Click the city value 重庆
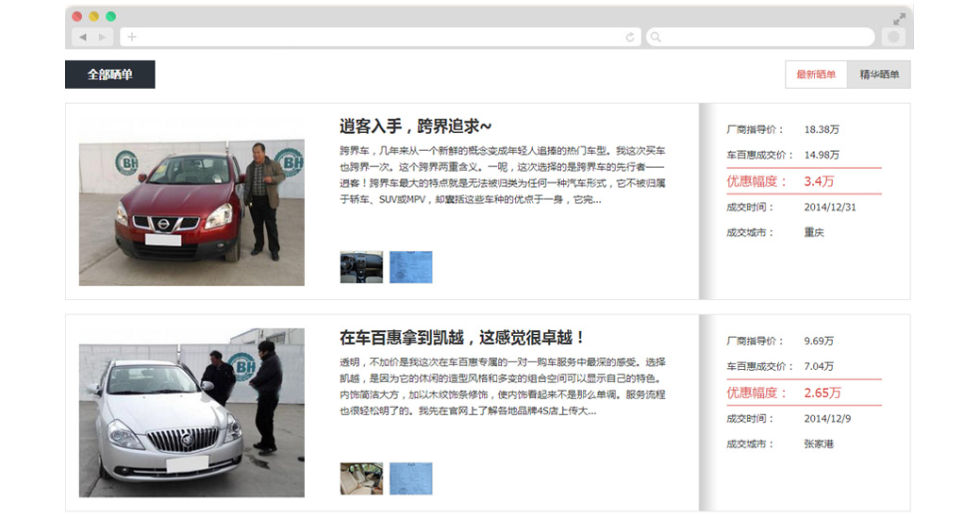Screen dimensions: 980x519 (814, 233)
